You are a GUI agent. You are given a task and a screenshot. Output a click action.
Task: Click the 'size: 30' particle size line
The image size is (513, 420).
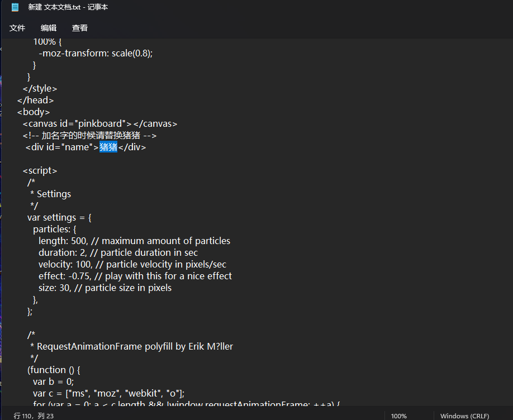[x=104, y=288]
